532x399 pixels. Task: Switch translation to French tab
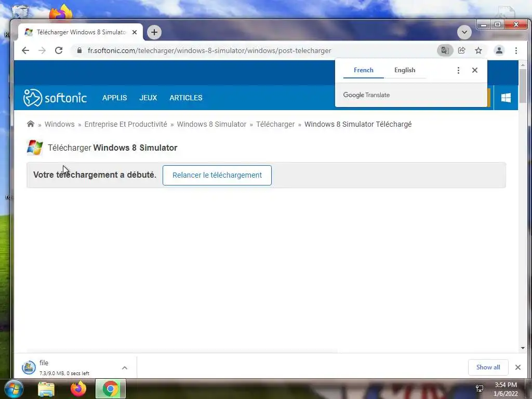(x=363, y=70)
